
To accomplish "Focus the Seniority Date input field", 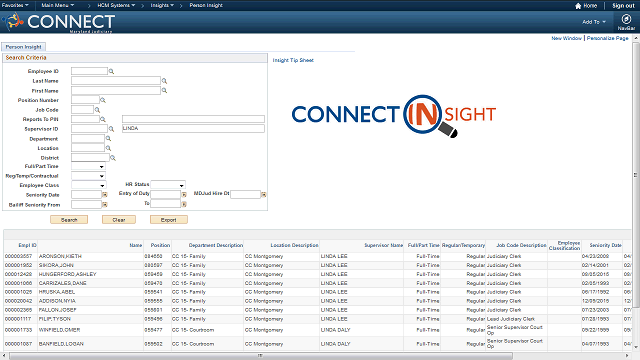I will click(x=86, y=195).
